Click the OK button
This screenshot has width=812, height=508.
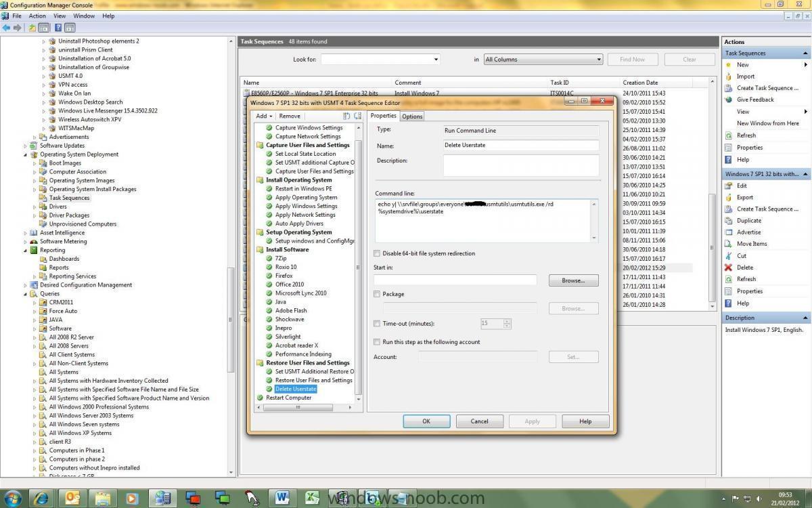click(426, 421)
